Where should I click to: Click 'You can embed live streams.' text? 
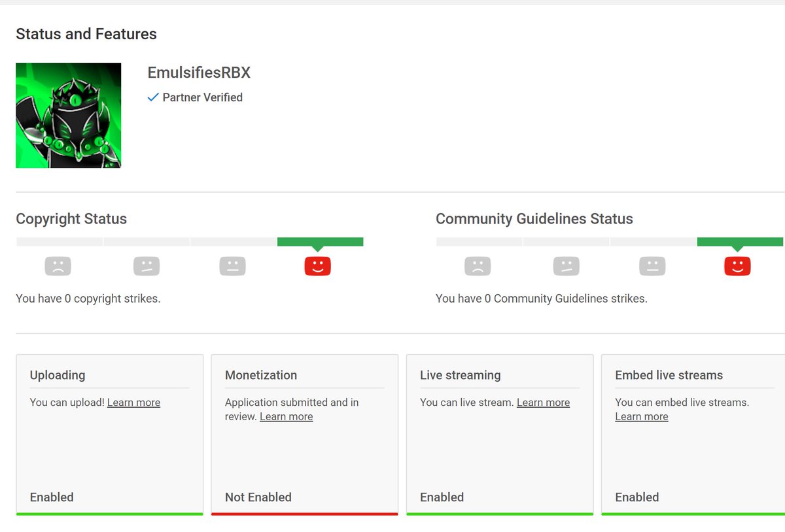tap(682, 403)
